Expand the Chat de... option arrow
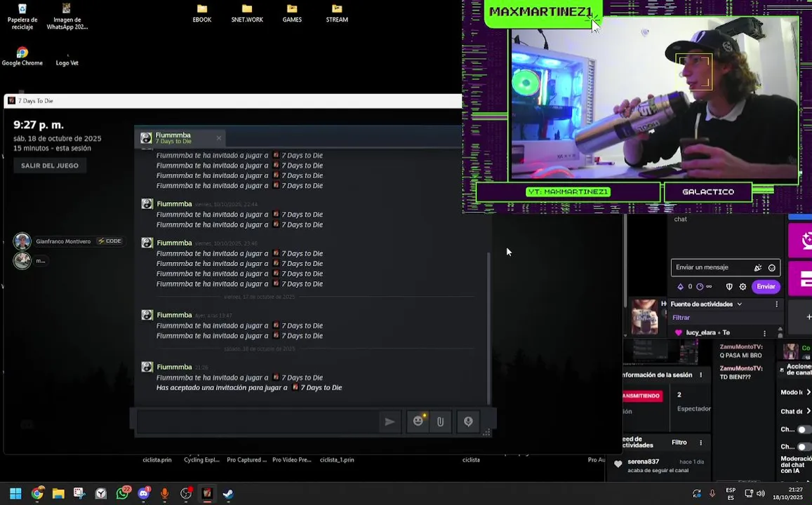 click(x=808, y=411)
